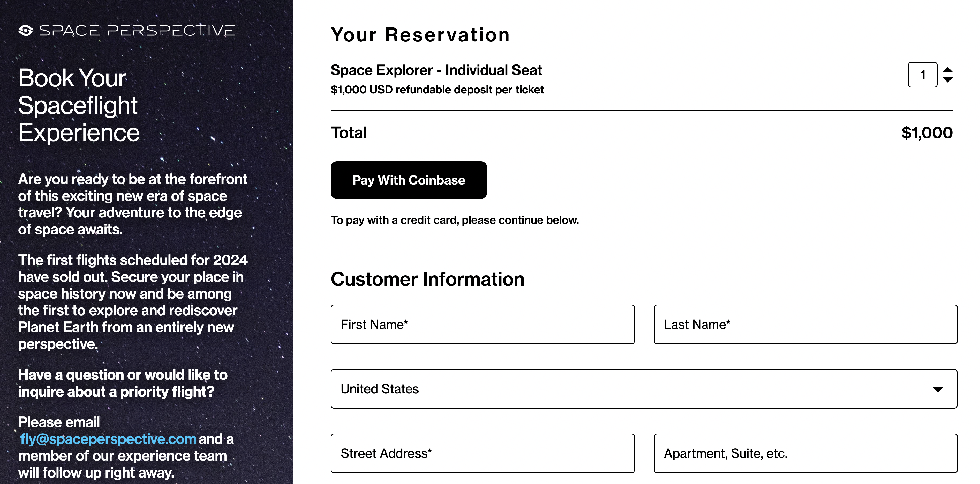980x484 pixels.
Task: Click into the Street Address field
Action: point(482,453)
